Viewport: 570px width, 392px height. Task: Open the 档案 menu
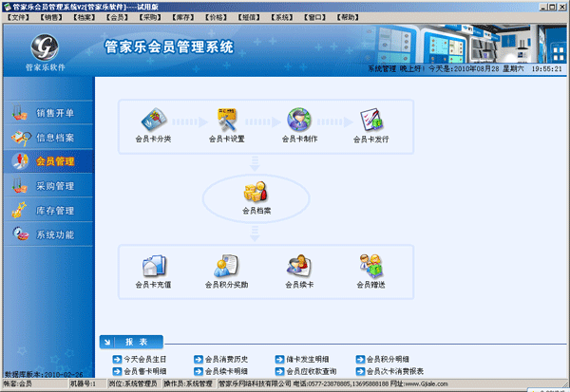tap(84, 17)
